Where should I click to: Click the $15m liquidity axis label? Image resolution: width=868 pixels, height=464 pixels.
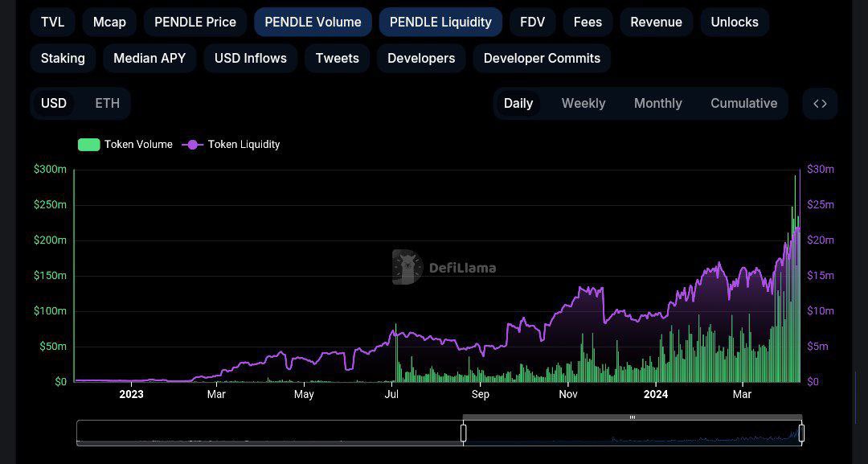(x=821, y=276)
